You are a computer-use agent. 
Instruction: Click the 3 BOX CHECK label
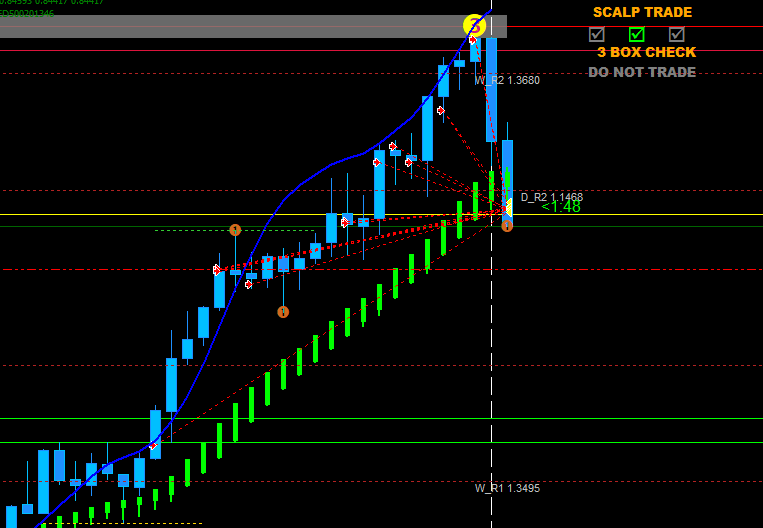(647, 52)
